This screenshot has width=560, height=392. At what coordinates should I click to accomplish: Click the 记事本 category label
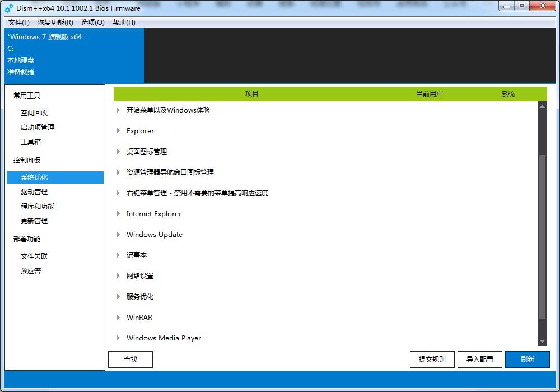[x=137, y=255]
